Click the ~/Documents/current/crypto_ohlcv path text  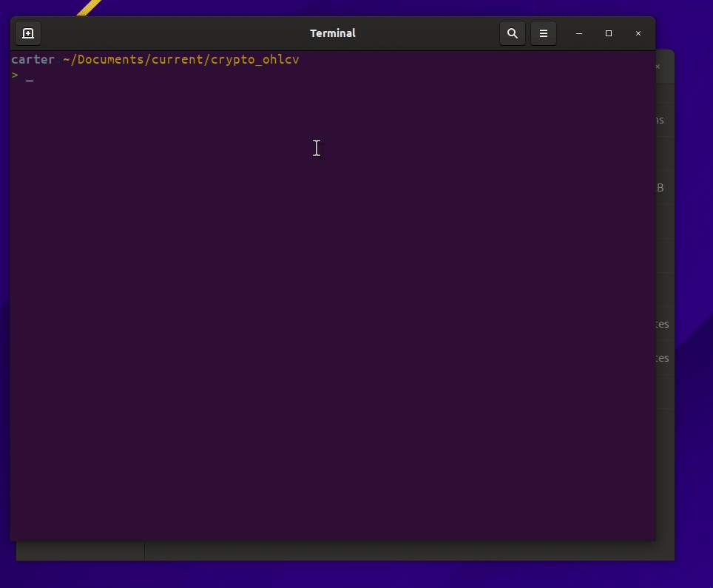181,60
